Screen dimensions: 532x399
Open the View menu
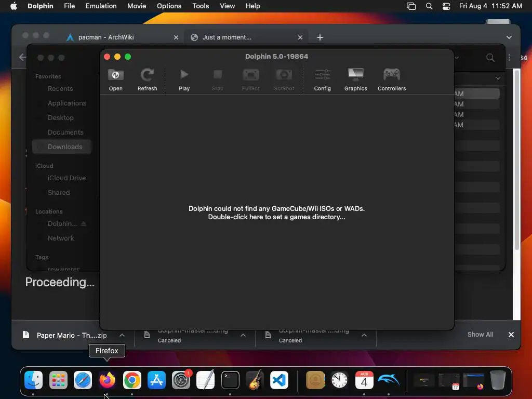[x=228, y=6]
